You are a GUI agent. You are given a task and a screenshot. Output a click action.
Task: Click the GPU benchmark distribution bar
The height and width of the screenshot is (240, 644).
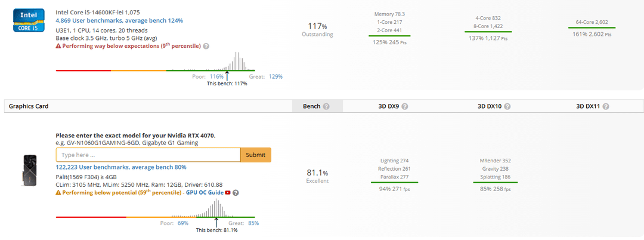[x=155, y=217]
